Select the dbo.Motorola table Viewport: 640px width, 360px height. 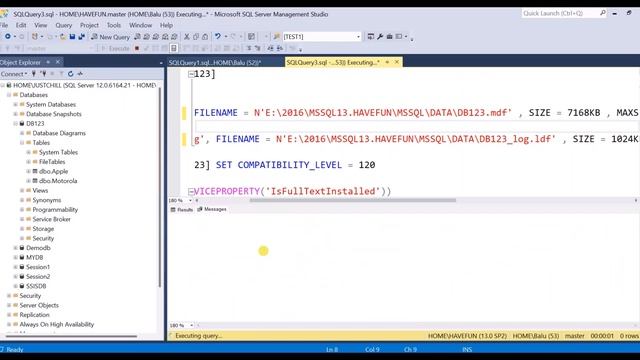click(58, 181)
